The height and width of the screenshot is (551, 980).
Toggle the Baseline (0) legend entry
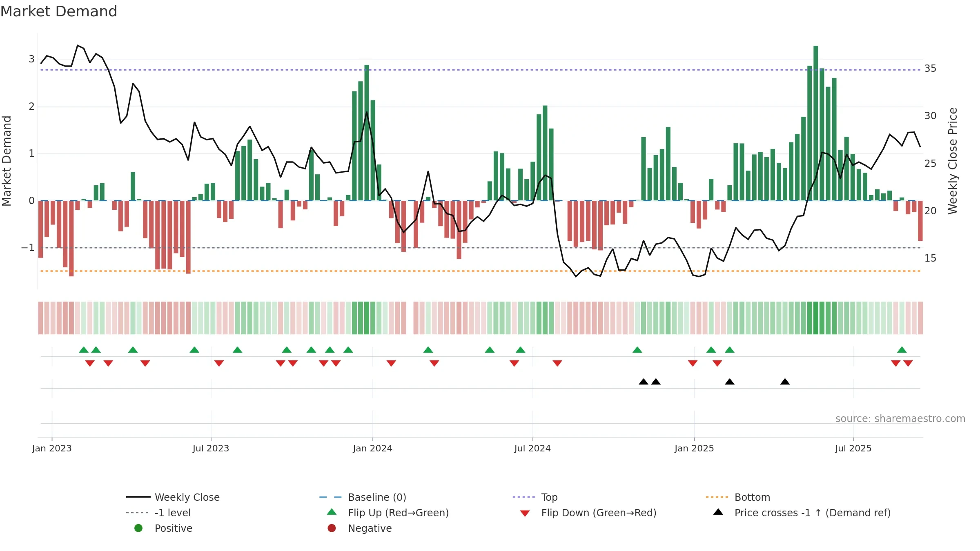(x=377, y=497)
